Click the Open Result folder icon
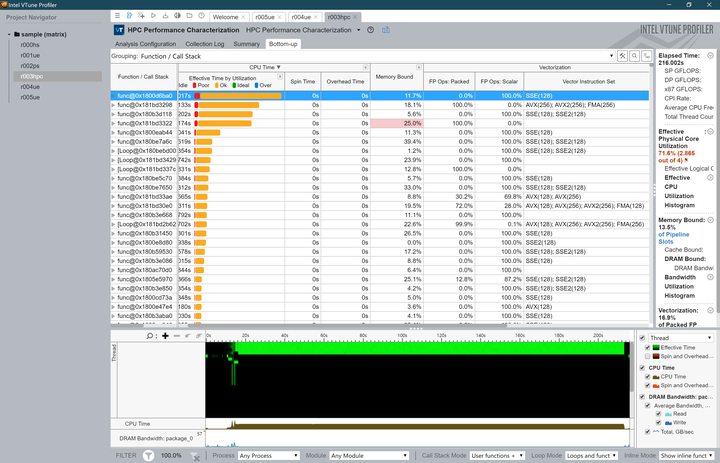Viewport: 720px width, 463px height. coord(189,16)
